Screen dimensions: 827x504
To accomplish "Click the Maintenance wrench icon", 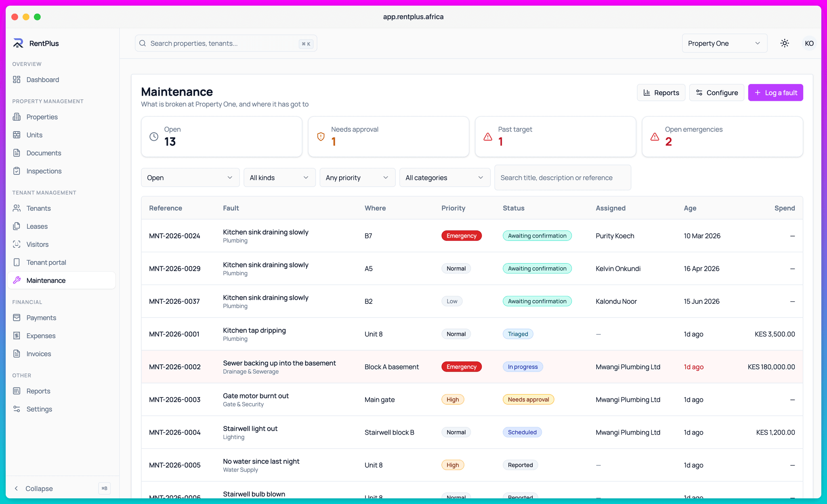I will coord(17,280).
